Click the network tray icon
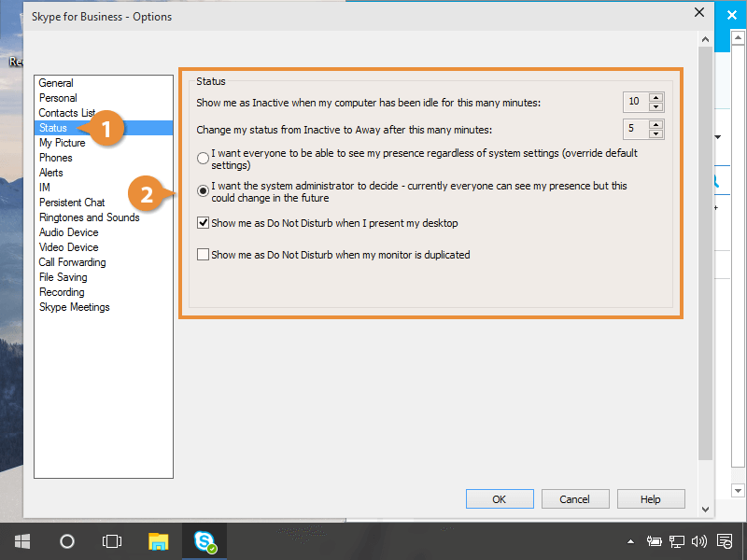 pos(677,541)
